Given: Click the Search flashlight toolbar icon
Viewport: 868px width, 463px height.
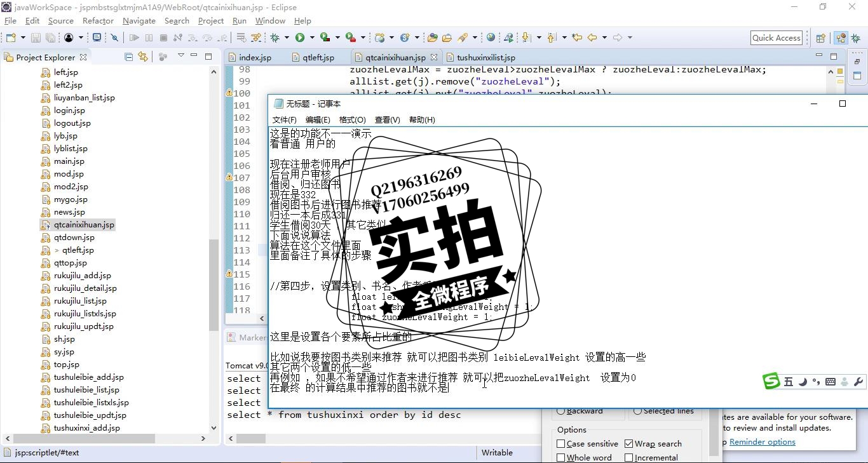Looking at the screenshot, I should click(462, 37).
